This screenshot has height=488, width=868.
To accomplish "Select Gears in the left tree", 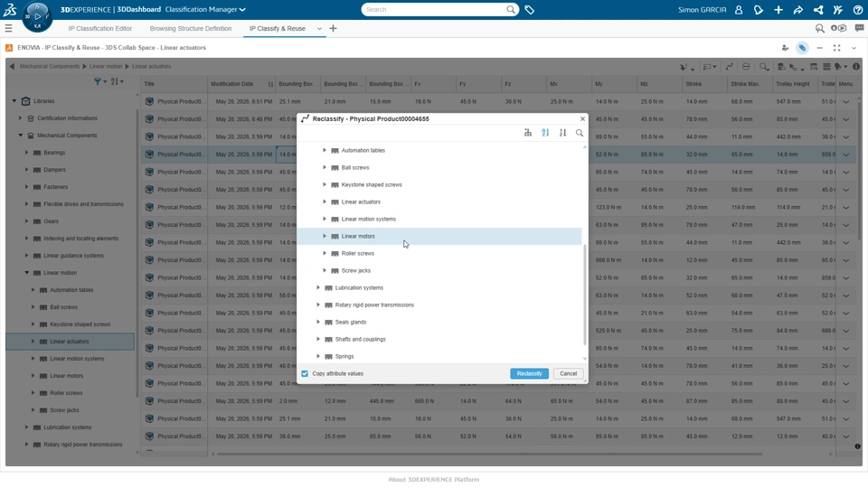I will (51, 221).
